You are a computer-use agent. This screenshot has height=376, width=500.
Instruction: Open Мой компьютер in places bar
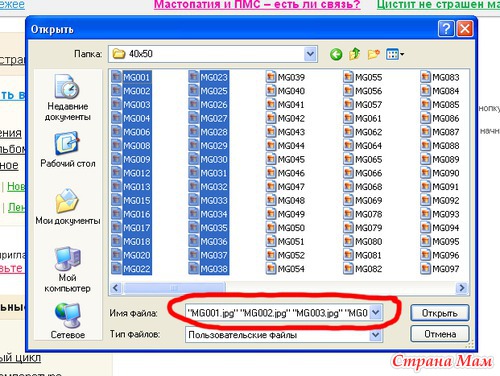click(x=68, y=269)
